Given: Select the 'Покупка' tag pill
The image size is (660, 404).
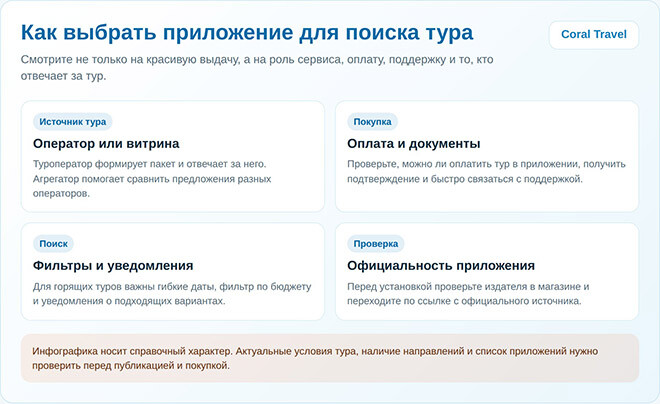Looking at the screenshot, I should coord(372,122).
